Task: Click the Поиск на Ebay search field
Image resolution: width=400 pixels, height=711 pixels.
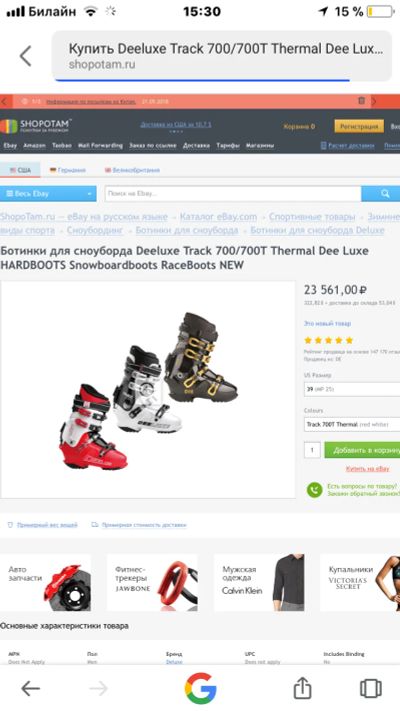Action: coord(233,194)
